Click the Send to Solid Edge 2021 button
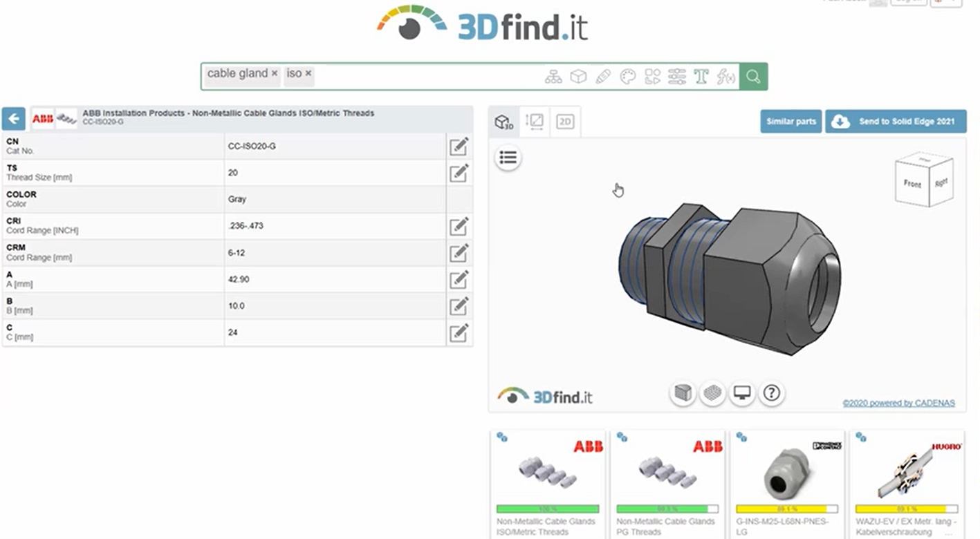Screen dimensions: 980x539 [896, 121]
